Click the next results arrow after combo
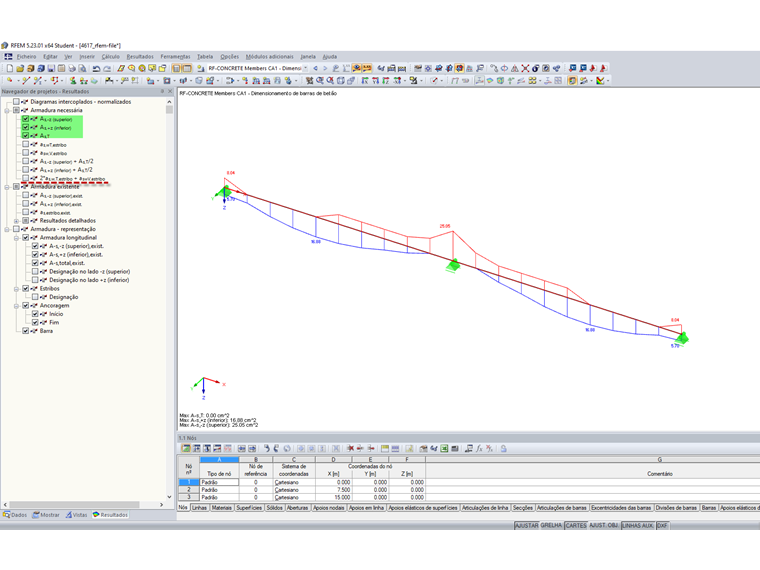This screenshot has width=760, height=570. pyautogui.click(x=325, y=68)
